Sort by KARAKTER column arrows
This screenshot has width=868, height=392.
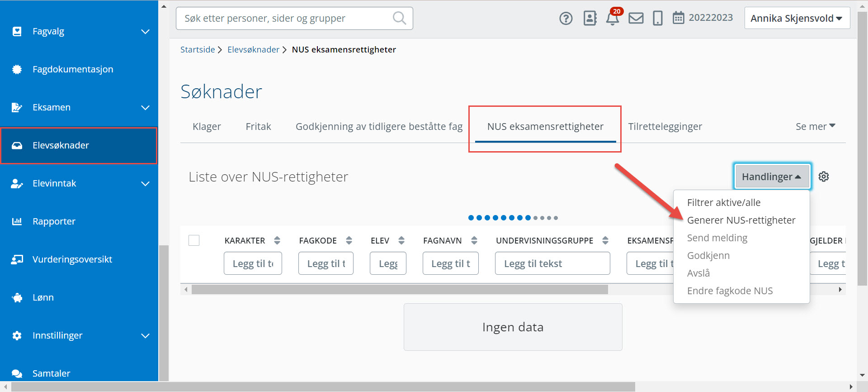[x=277, y=240]
